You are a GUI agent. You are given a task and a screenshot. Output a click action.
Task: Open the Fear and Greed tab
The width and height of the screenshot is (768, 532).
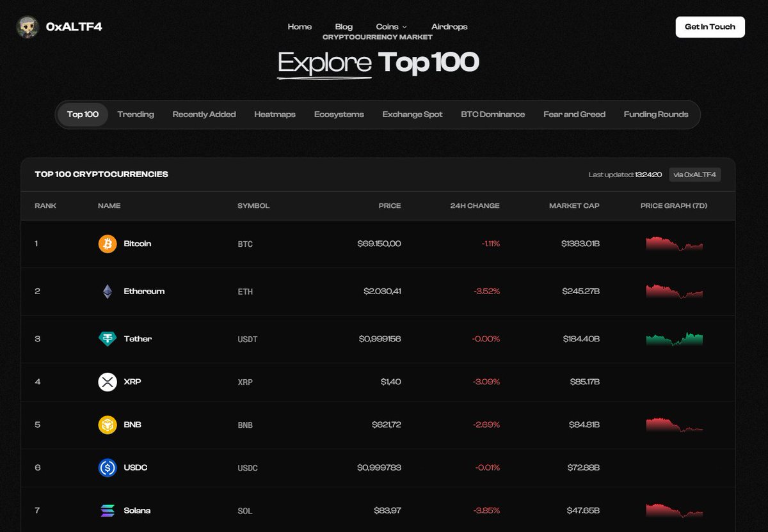pos(574,114)
